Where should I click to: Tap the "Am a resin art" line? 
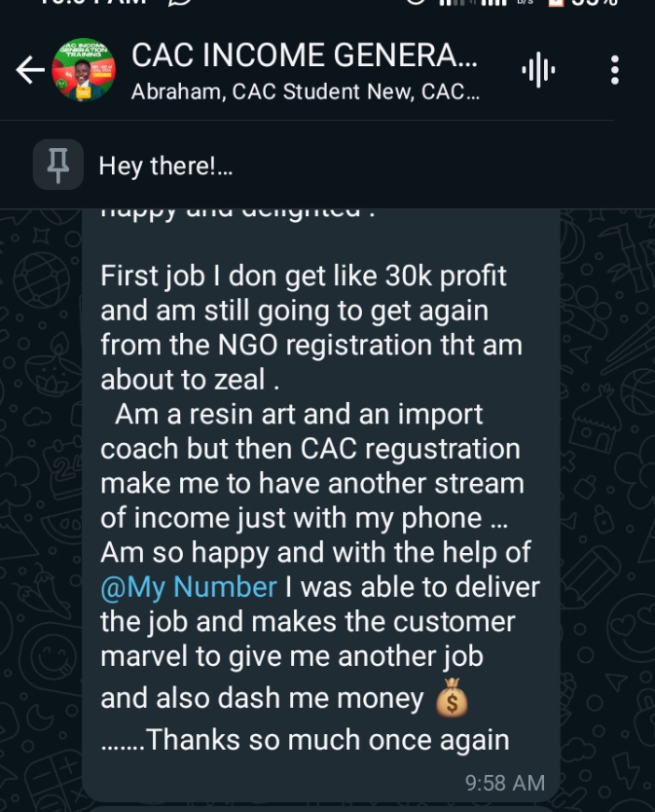[298, 414]
